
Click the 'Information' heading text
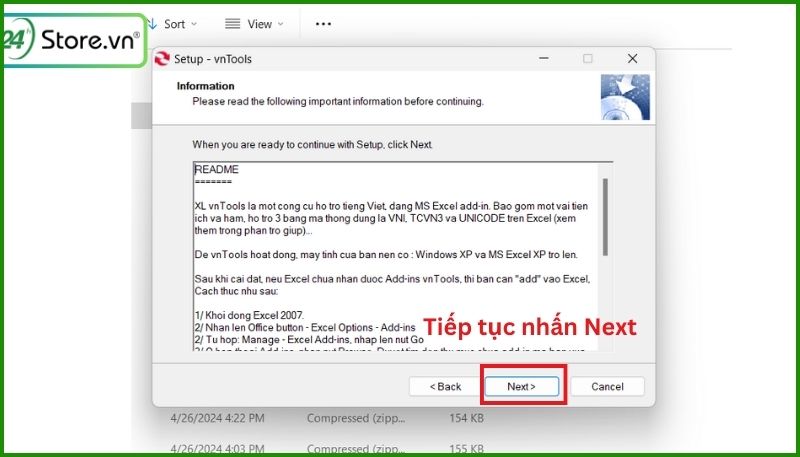point(206,86)
